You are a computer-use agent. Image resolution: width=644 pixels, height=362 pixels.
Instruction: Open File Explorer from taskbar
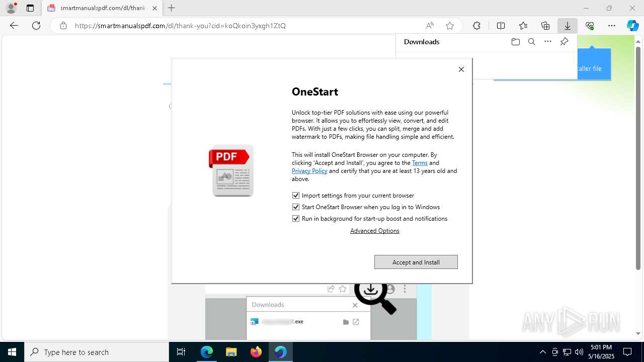coord(231,352)
